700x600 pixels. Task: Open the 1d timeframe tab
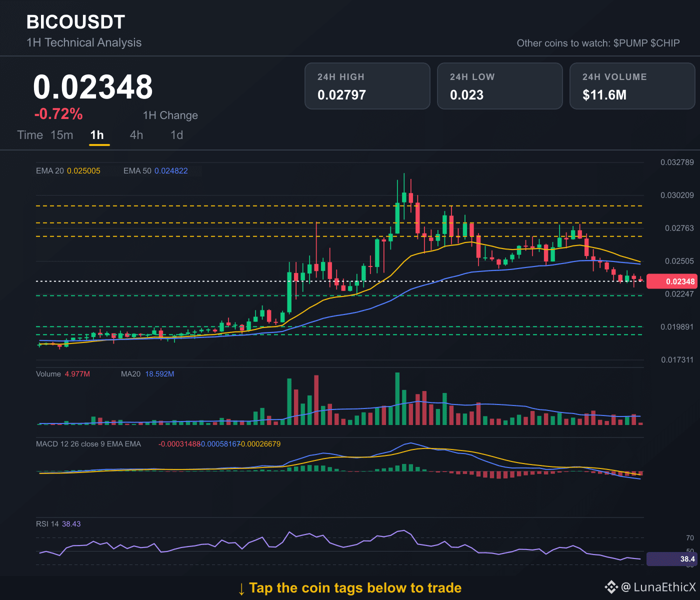pos(177,135)
